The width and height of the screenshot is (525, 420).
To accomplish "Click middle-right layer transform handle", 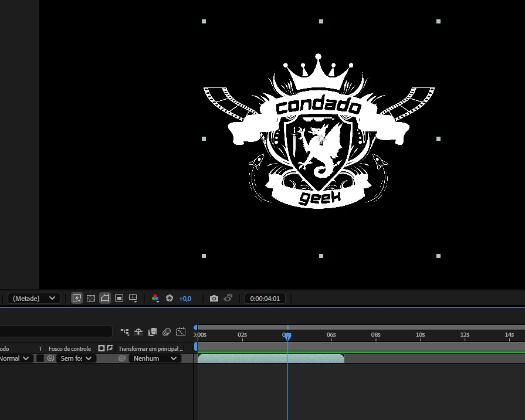I will pos(439,138).
